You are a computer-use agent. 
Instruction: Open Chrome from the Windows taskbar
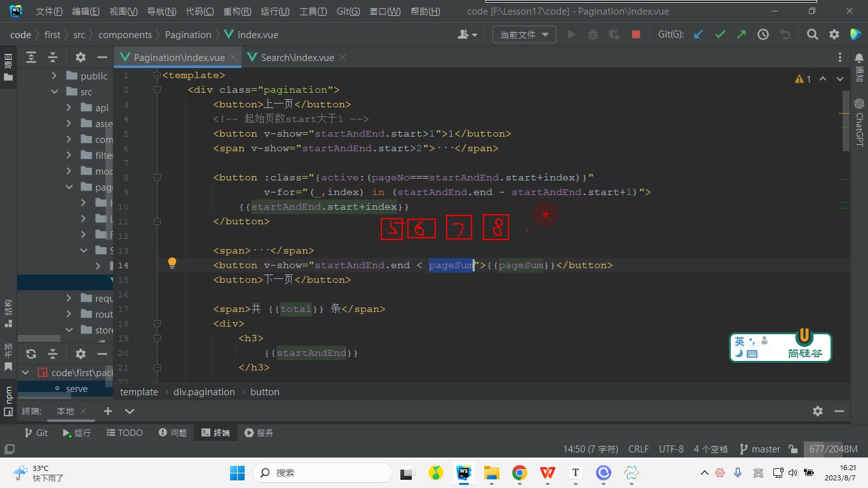(520, 473)
